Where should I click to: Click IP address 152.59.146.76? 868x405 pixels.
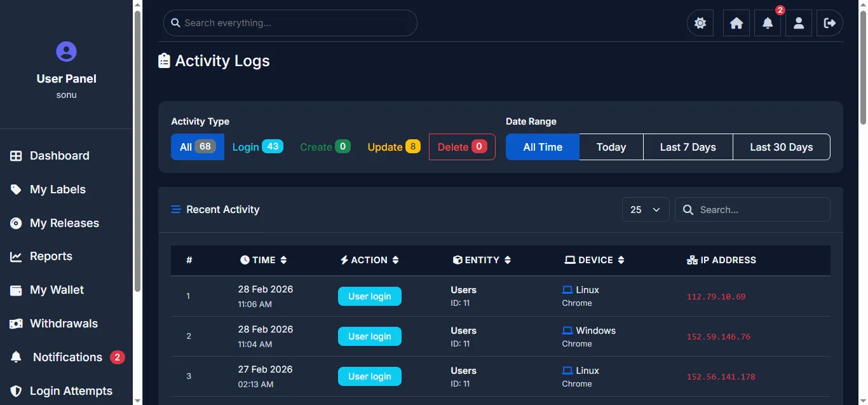click(719, 337)
